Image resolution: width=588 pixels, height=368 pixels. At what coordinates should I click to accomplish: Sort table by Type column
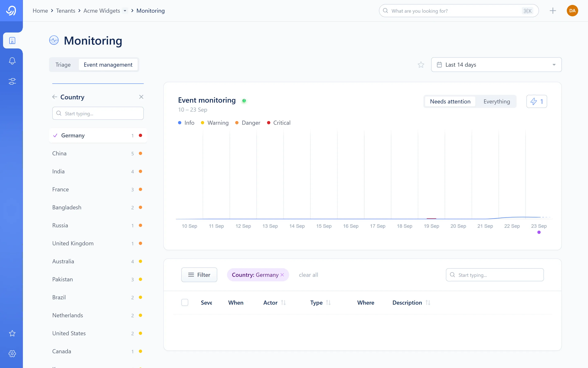pos(328,303)
